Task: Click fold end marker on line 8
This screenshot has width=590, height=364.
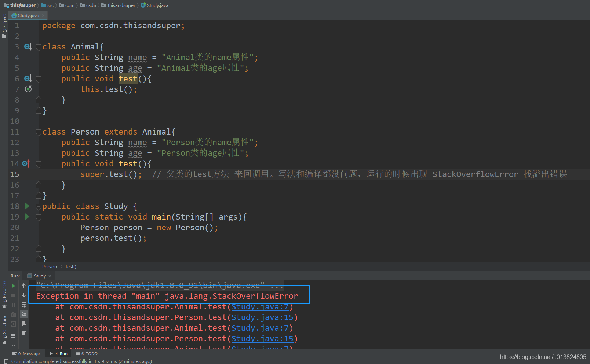Action: point(39,100)
